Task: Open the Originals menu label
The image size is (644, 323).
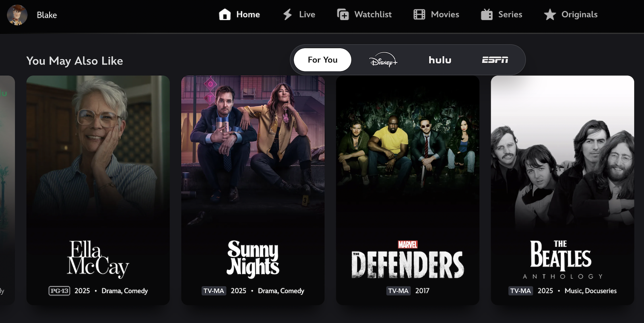Action: (x=579, y=14)
